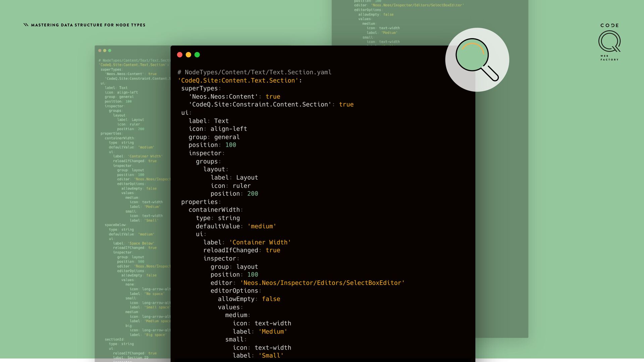The image size is (644, 362).
Task: Click the SelectBoxEditor editor string
Action: click(322, 283)
